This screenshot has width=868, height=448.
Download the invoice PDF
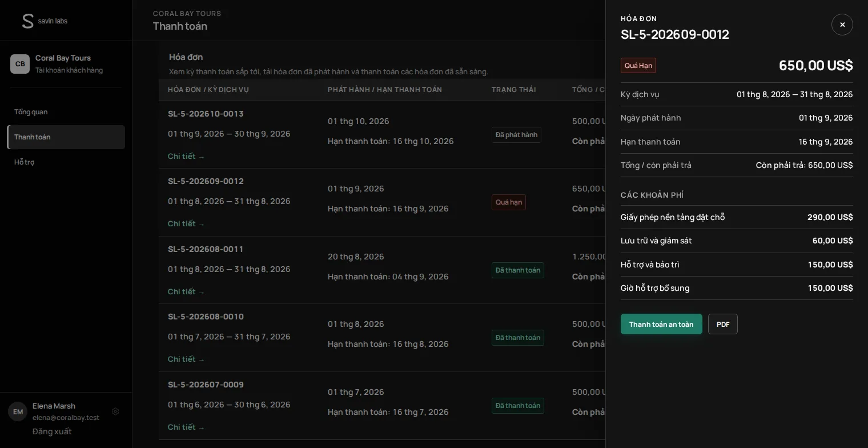[723, 324]
